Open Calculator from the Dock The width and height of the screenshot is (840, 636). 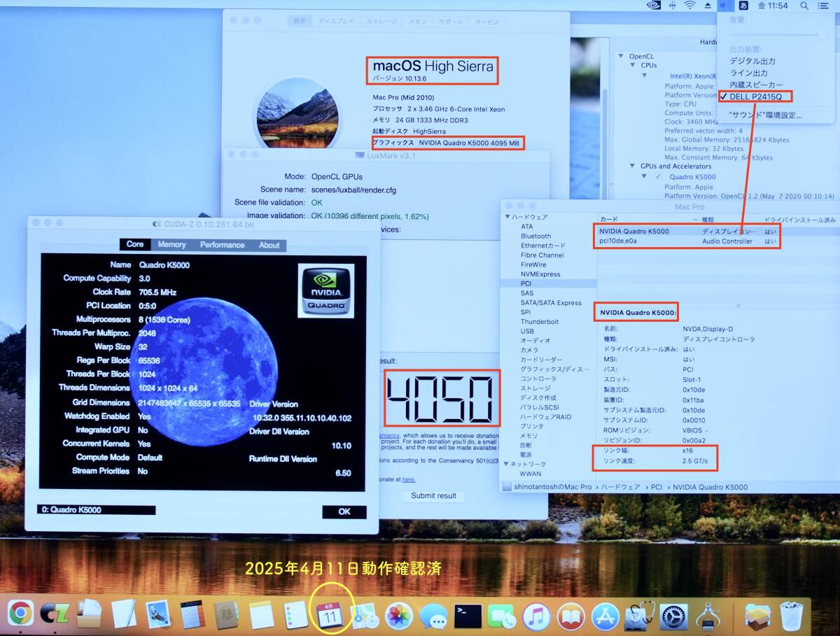[192, 614]
